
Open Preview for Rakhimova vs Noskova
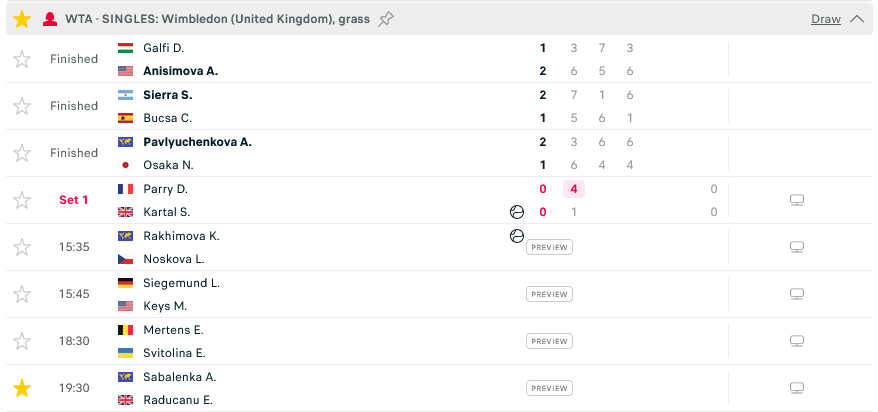(549, 247)
